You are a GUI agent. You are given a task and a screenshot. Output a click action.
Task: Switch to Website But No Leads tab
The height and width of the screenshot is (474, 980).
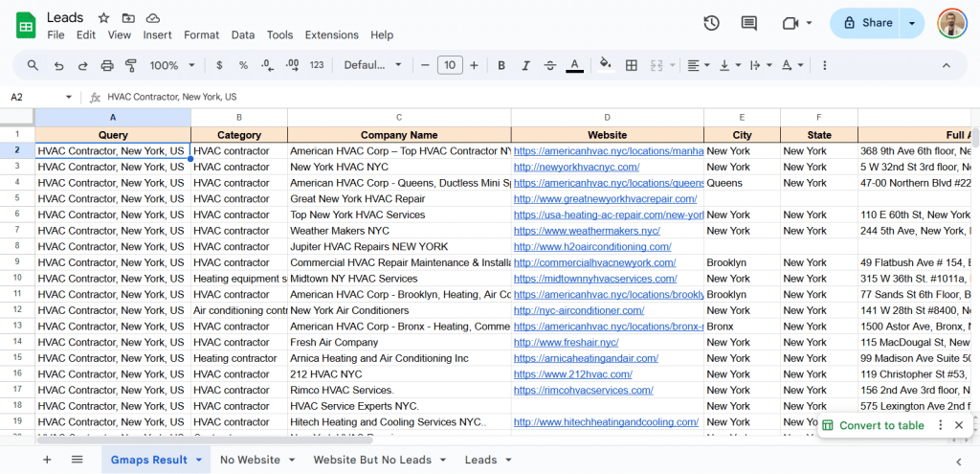[372, 460]
